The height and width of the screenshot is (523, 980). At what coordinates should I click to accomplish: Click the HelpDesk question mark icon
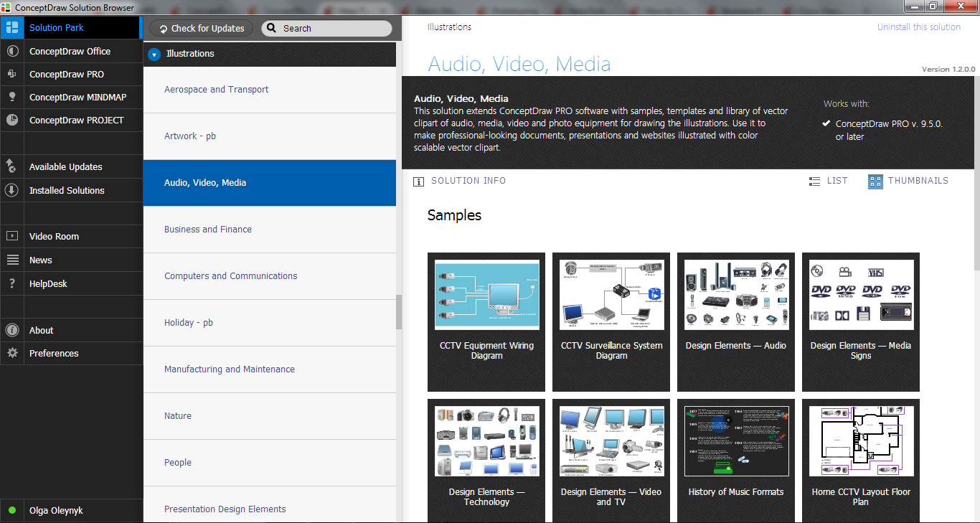click(x=11, y=284)
